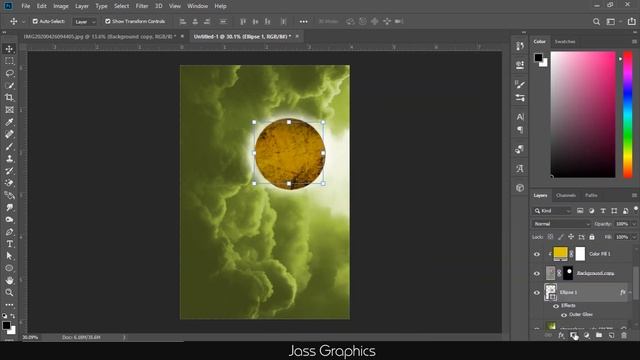
Task: Click the Lock all layer icon
Action: pos(592,237)
